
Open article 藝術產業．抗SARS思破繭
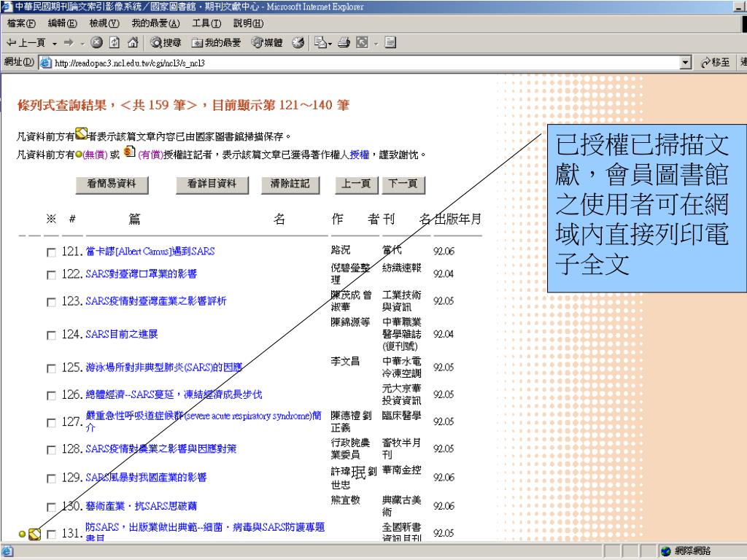pyautogui.click(x=141, y=506)
